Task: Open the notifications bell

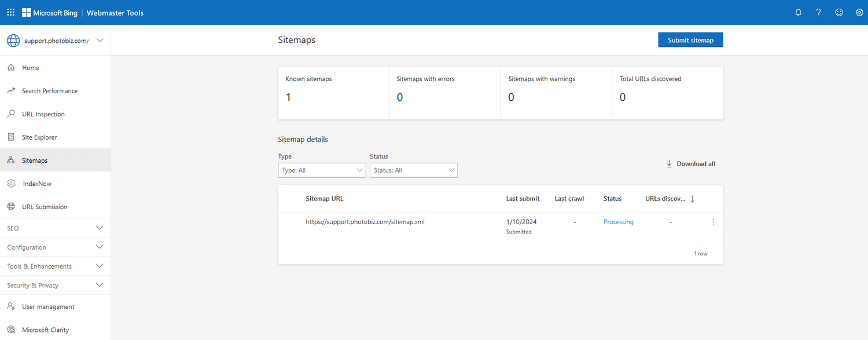Action: 798,12
